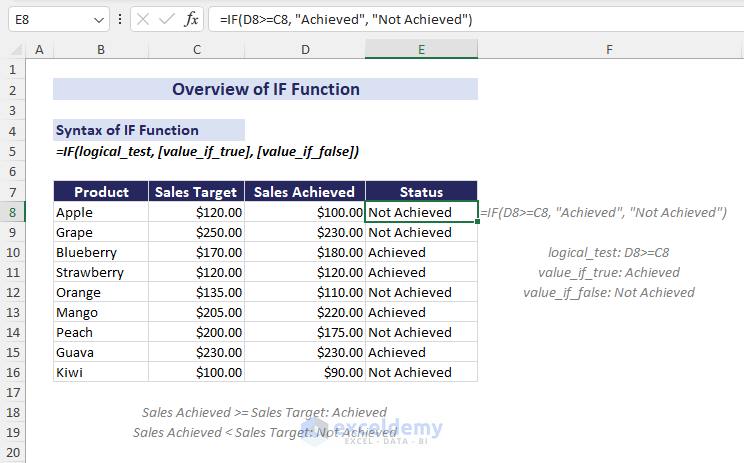Select the Apple cell

click(101, 213)
